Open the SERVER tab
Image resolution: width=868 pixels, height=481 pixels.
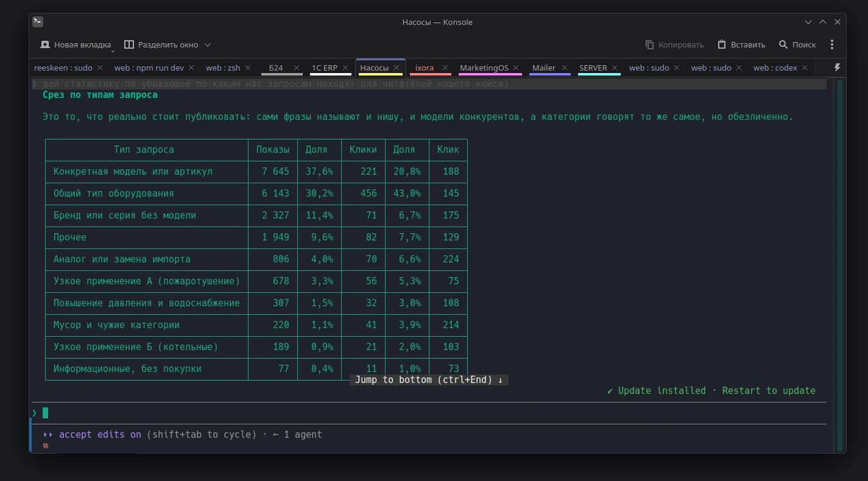[593, 68]
